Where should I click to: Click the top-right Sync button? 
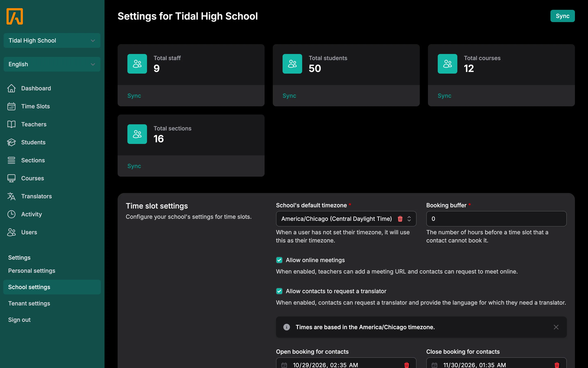(562, 16)
